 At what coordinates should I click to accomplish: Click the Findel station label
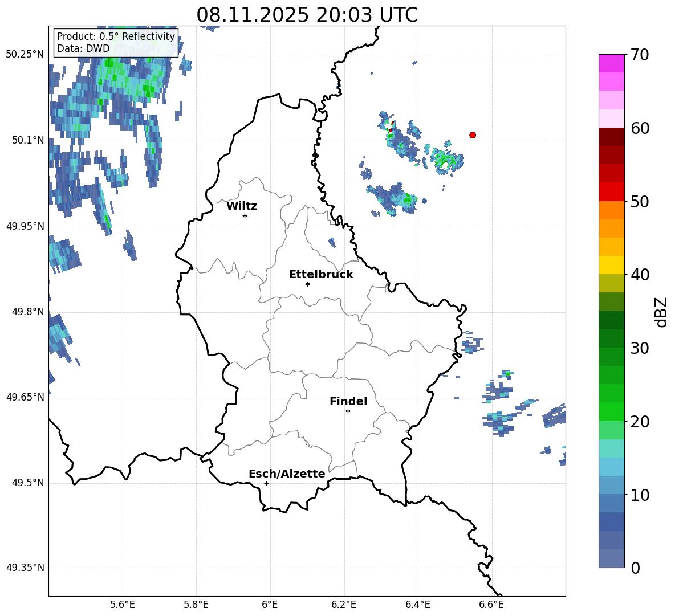(348, 401)
